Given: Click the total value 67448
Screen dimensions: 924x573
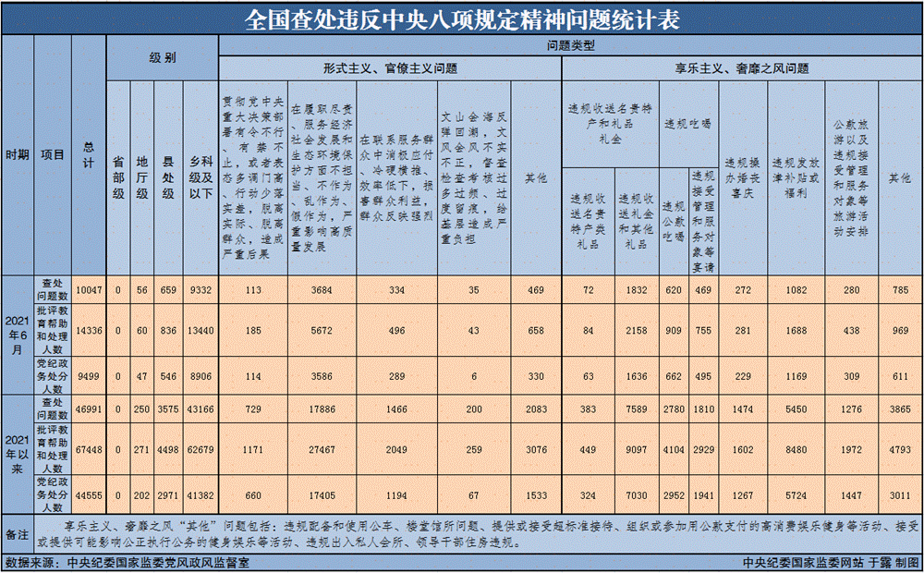Looking at the screenshot, I should point(89,449).
